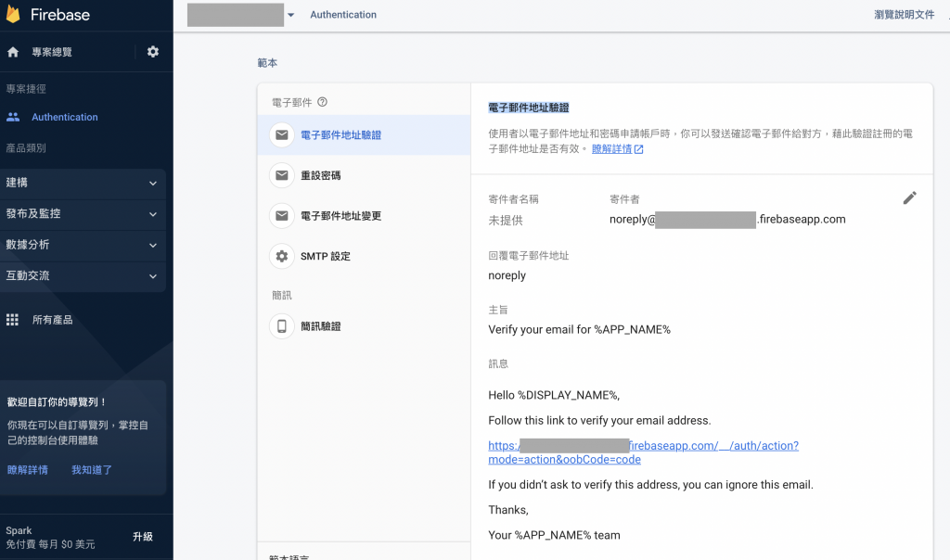Click the 寄件者名稱 field label
The image size is (950, 560).
(x=513, y=199)
